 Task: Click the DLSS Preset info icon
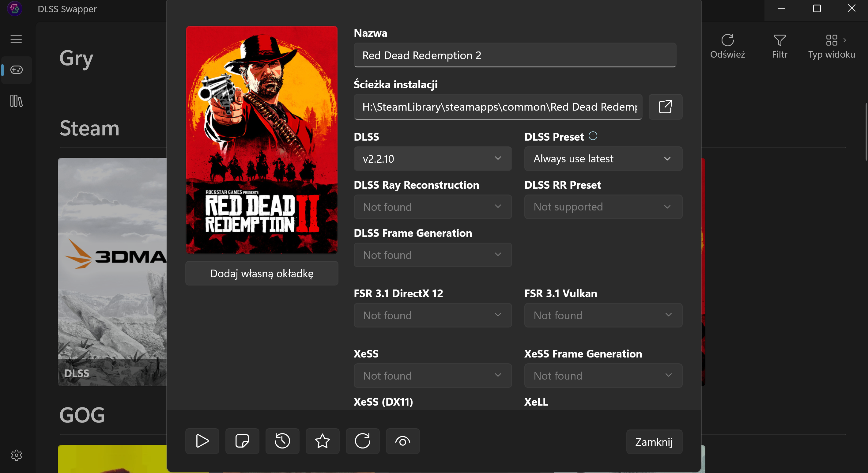pos(593,136)
